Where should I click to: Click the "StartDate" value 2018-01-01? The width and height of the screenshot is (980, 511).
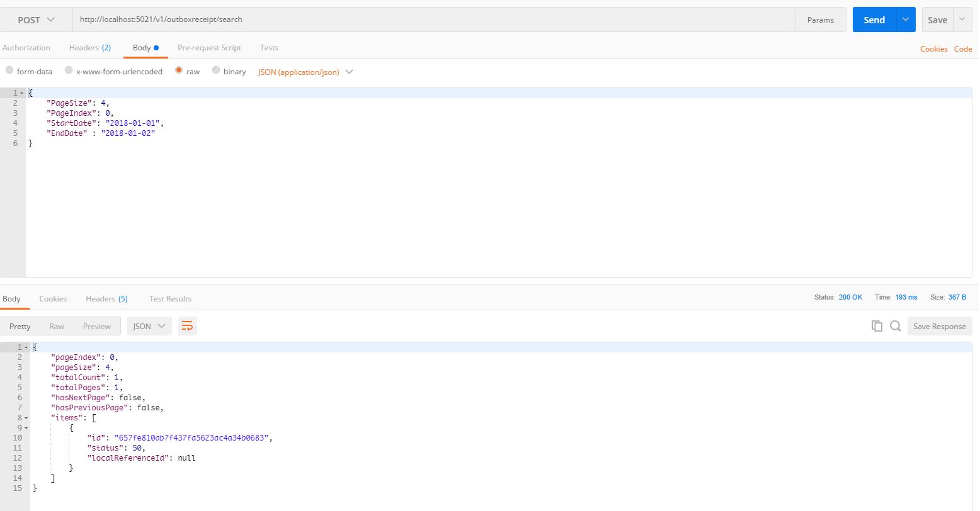pos(132,123)
